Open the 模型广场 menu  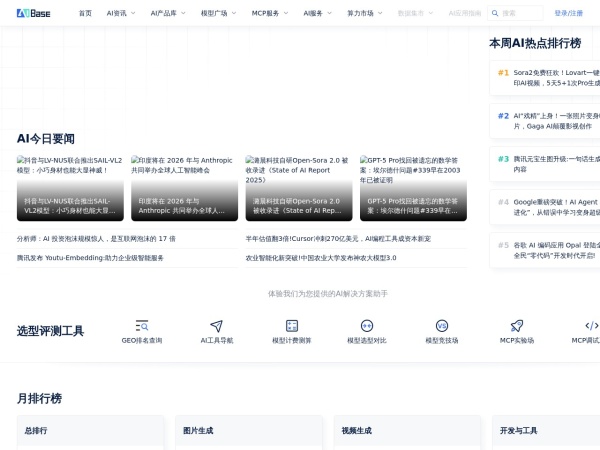[x=214, y=13]
